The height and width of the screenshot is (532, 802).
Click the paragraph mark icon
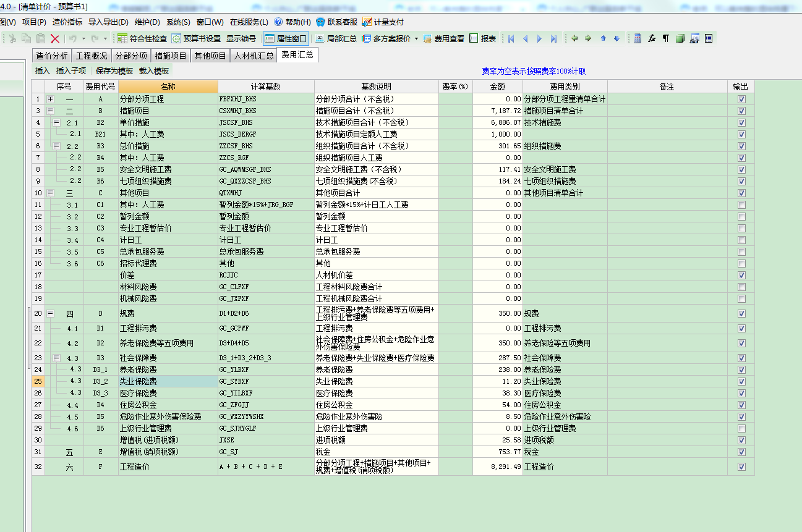pos(666,38)
